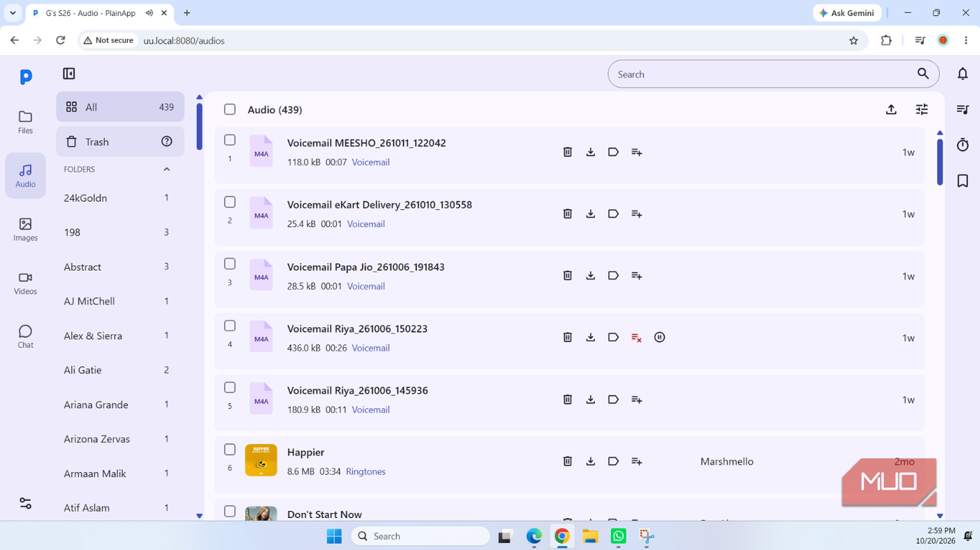Add Happier to the playlist queue

tap(637, 461)
